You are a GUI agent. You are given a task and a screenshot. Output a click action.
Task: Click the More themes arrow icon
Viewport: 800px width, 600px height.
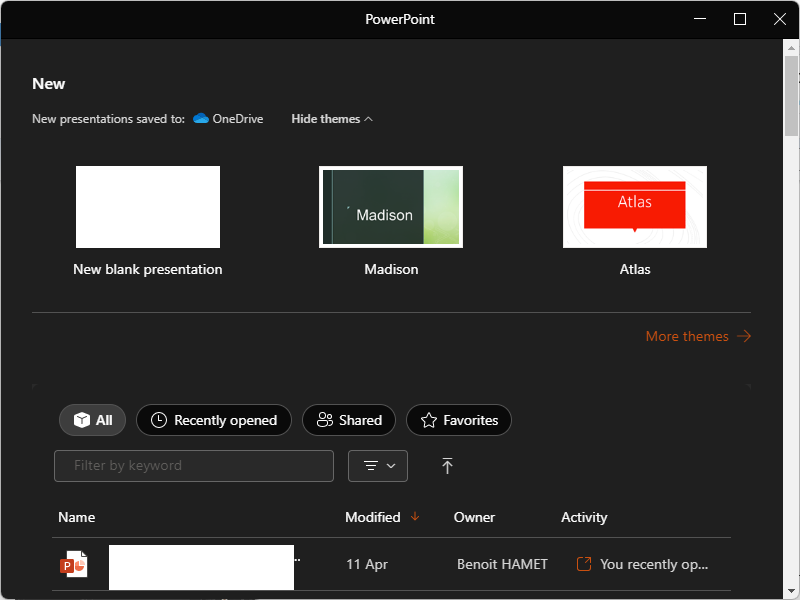[x=744, y=337]
